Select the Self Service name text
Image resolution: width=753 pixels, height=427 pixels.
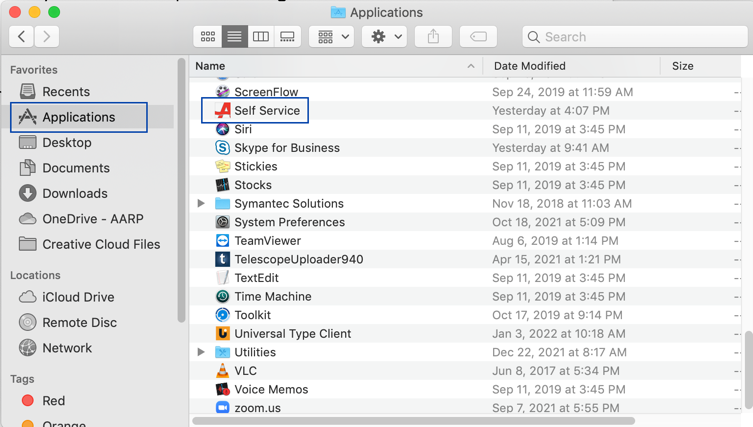(x=267, y=110)
